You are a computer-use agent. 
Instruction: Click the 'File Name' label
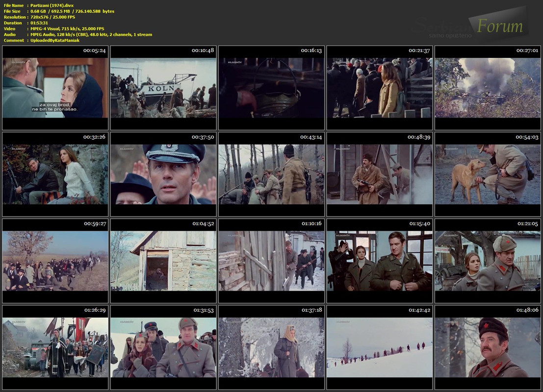[x=14, y=5]
